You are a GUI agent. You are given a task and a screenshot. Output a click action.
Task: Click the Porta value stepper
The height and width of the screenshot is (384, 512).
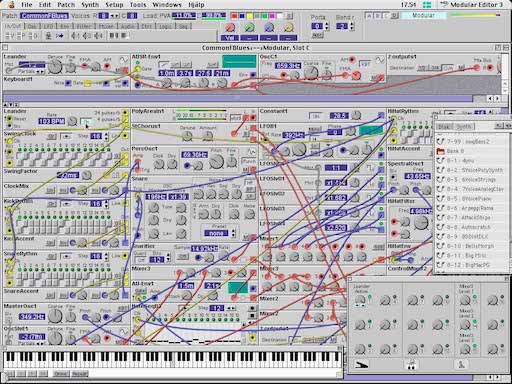pos(326,26)
